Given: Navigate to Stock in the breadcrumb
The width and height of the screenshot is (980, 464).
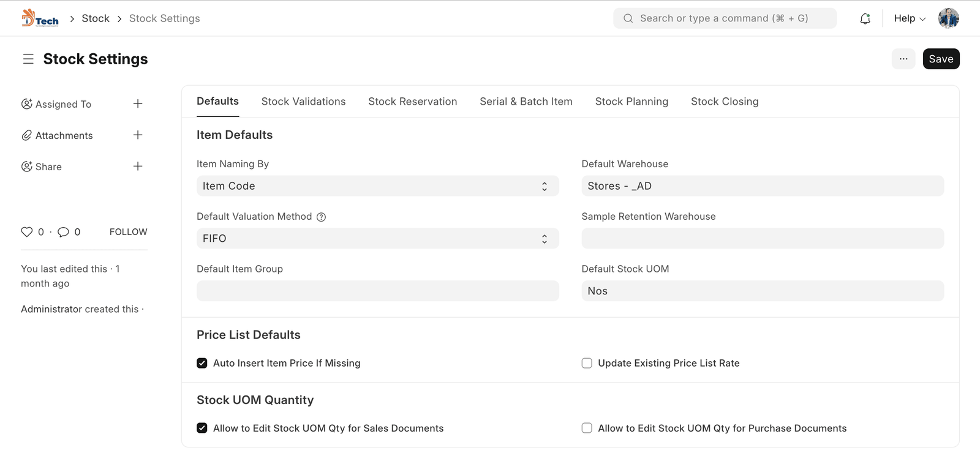Looking at the screenshot, I should pyautogui.click(x=96, y=18).
